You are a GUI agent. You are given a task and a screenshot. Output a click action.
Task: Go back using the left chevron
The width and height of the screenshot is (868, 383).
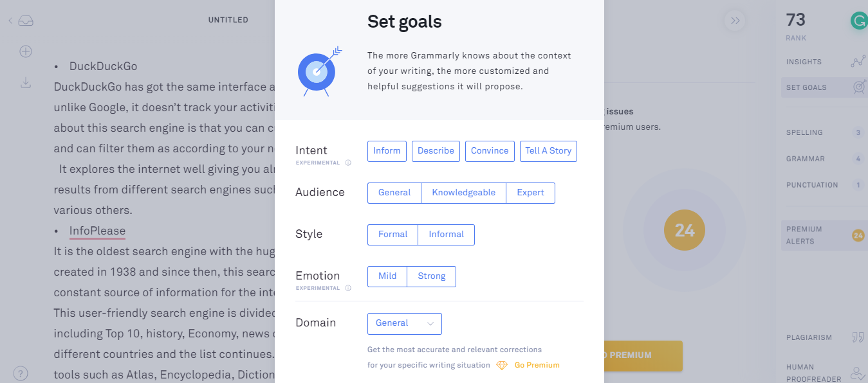point(10,21)
